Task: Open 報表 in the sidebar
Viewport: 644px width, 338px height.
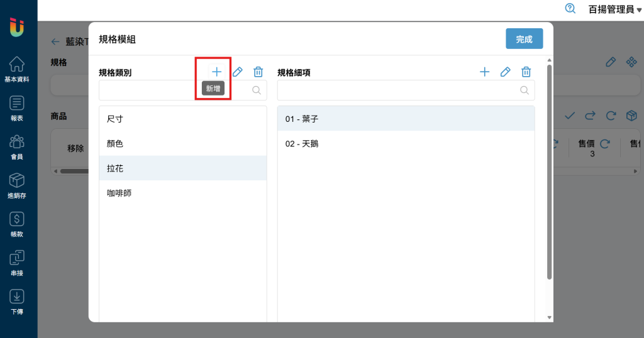Action: pos(18,107)
